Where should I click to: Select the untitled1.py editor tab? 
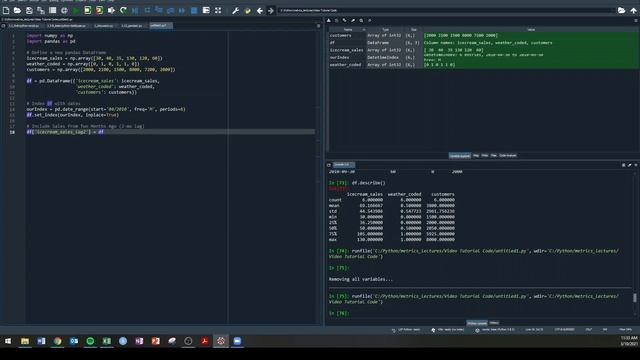coord(160,26)
